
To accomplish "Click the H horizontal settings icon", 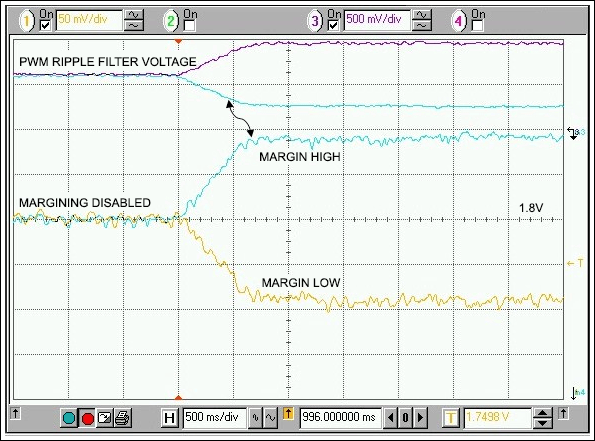I will tap(170, 418).
